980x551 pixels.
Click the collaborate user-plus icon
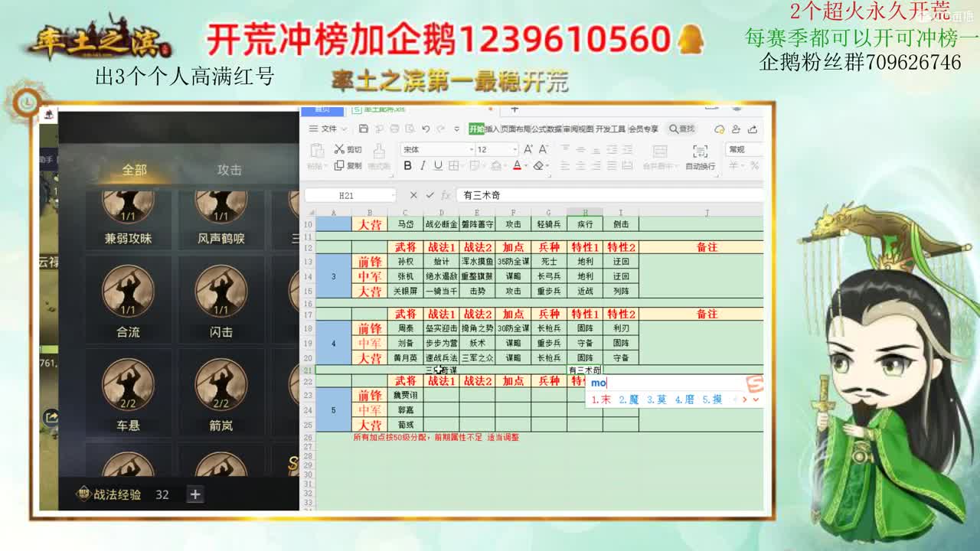[x=736, y=129]
